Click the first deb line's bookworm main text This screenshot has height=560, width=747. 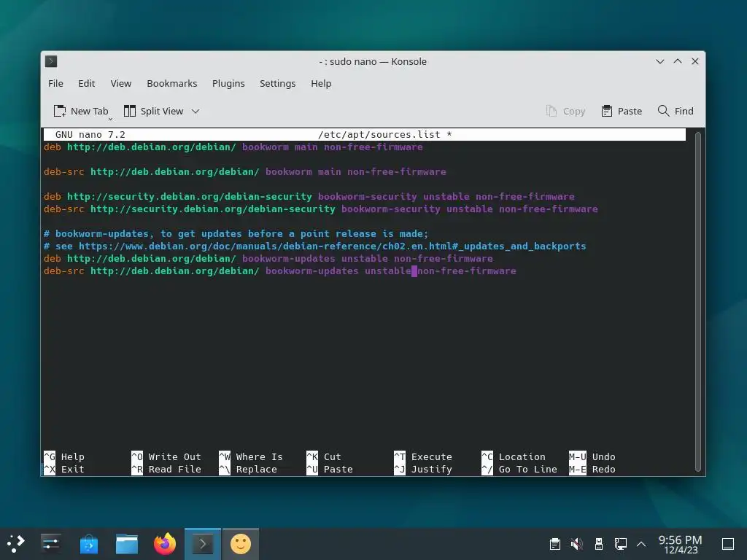point(279,147)
